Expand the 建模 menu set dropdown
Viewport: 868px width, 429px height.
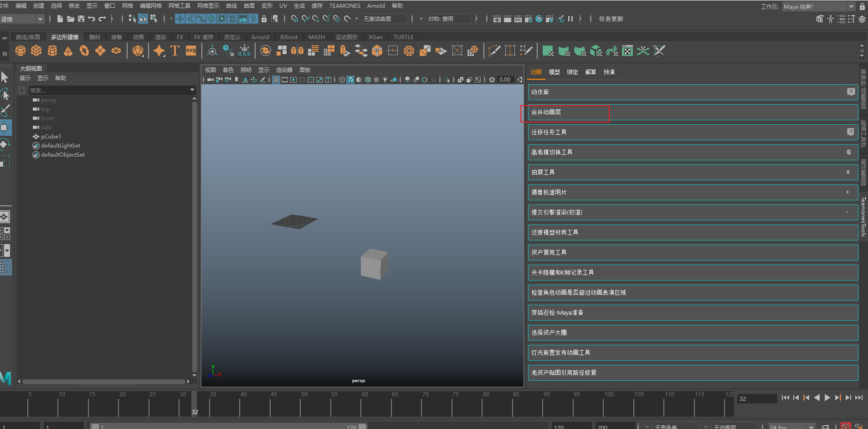tap(40, 19)
